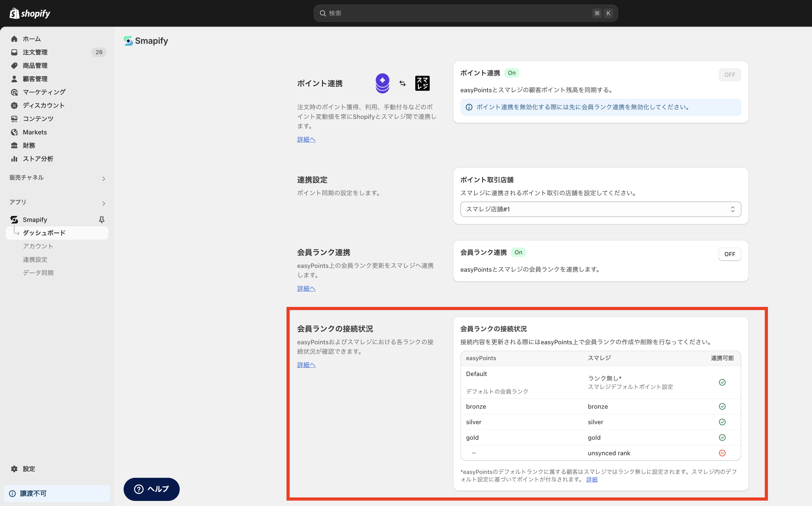Select 連携設定 sidebar sub-item
Screen dimensions: 812x506
click(x=35, y=260)
